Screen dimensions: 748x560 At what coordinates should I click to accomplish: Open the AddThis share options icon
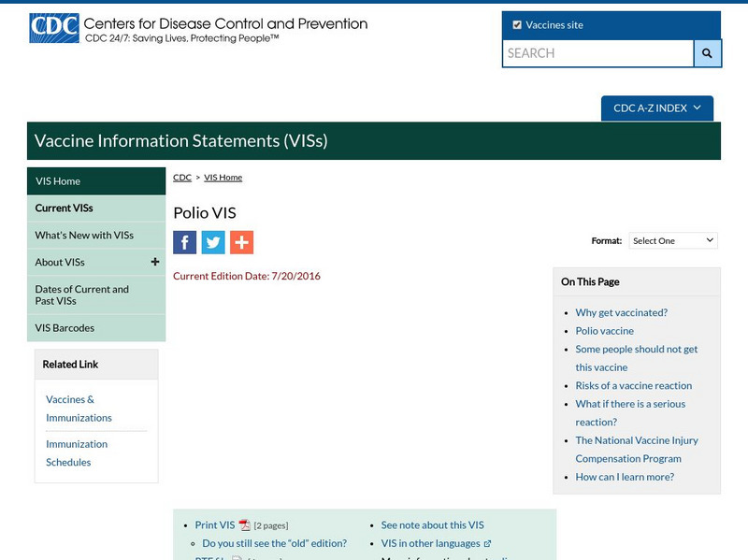click(242, 241)
